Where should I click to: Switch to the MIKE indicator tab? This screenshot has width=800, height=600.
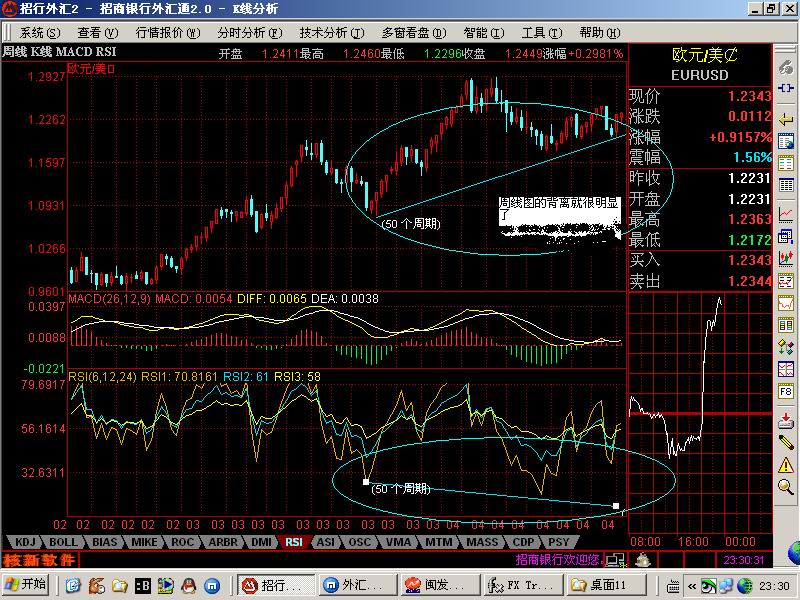pos(144,542)
